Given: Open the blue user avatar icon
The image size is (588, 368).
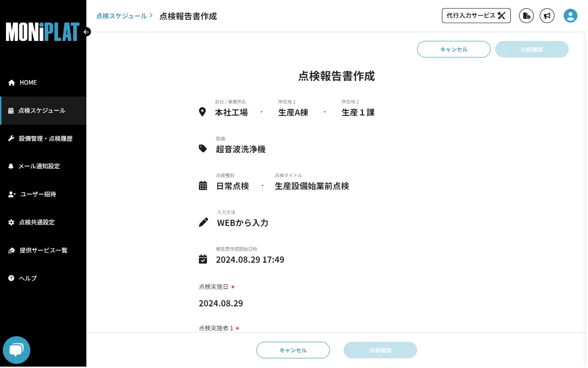Looking at the screenshot, I should (570, 15).
